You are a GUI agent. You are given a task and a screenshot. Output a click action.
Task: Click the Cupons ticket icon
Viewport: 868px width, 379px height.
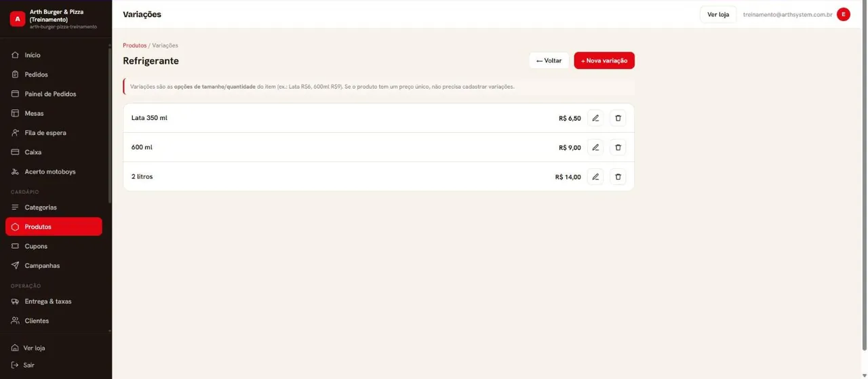pos(15,246)
